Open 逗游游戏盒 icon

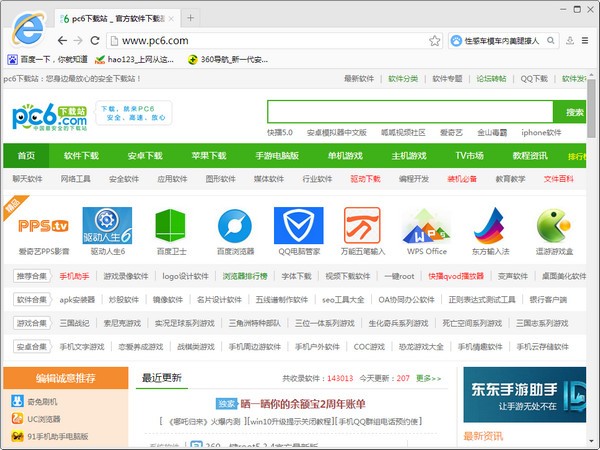click(x=554, y=225)
